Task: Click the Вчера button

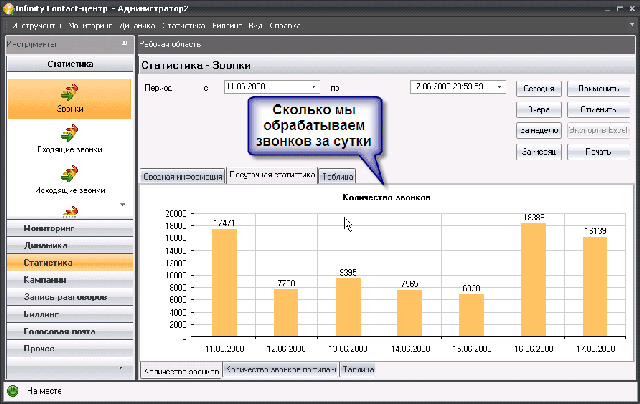Action: pyautogui.click(x=539, y=110)
